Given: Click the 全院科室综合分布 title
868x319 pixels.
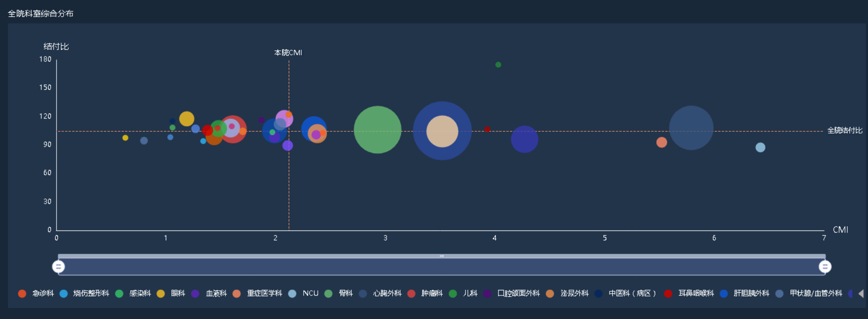Looking at the screenshot, I should [x=40, y=14].
